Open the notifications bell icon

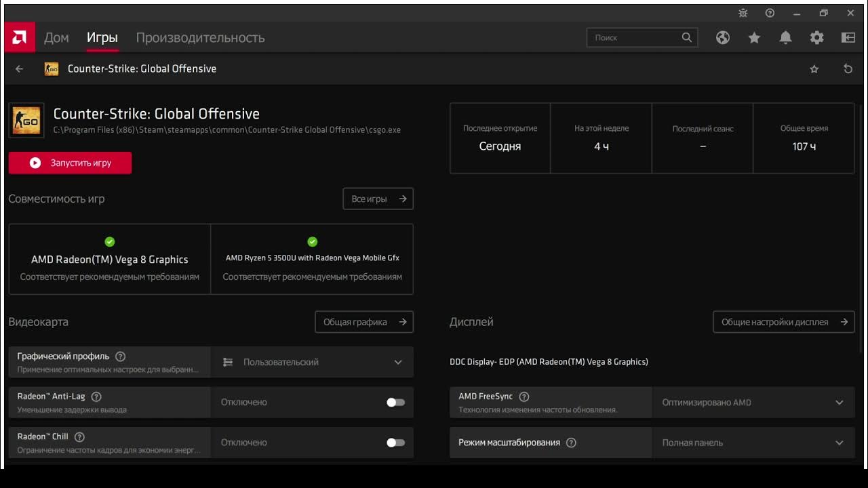(785, 38)
